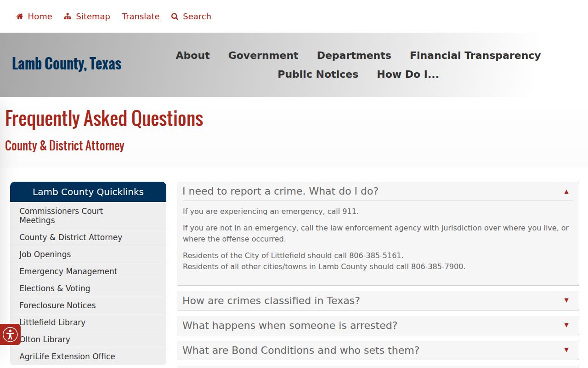Go to Job Openings quicklink

[88, 254]
